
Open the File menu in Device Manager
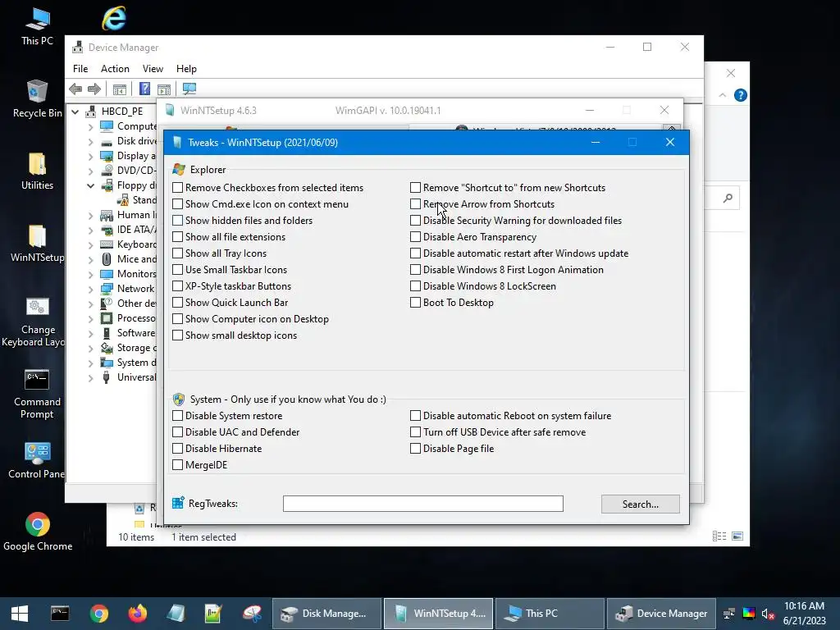tap(80, 69)
